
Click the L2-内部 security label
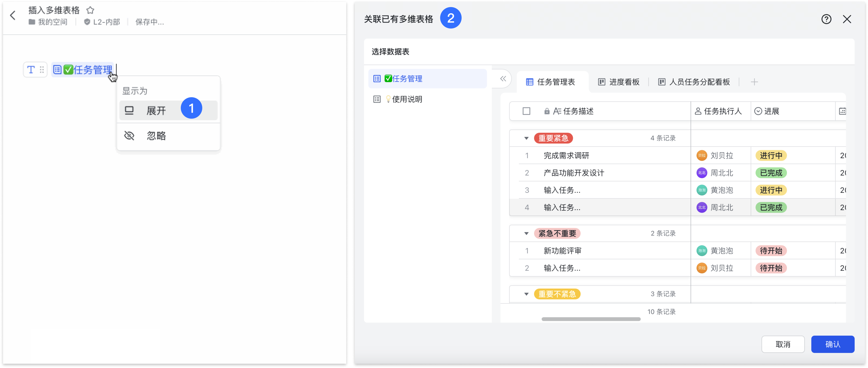point(102,22)
